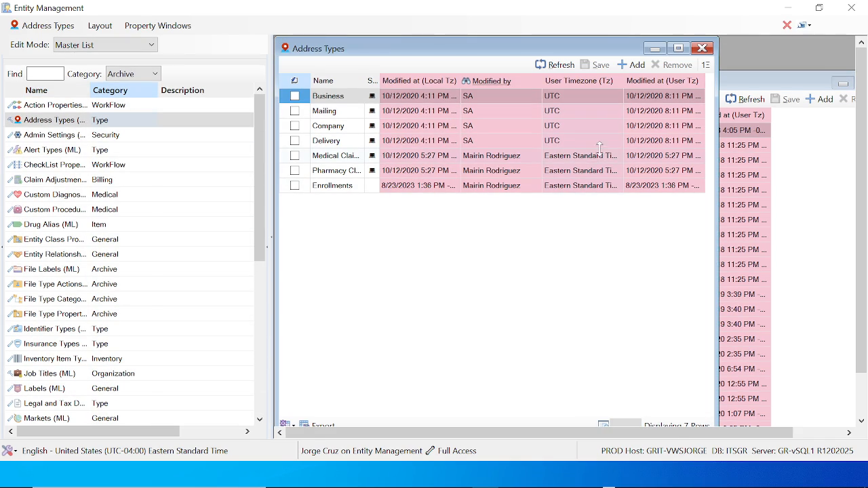Screen dimensions: 868x488
Task: Click Add in the background window
Action: click(x=820, y=99)
